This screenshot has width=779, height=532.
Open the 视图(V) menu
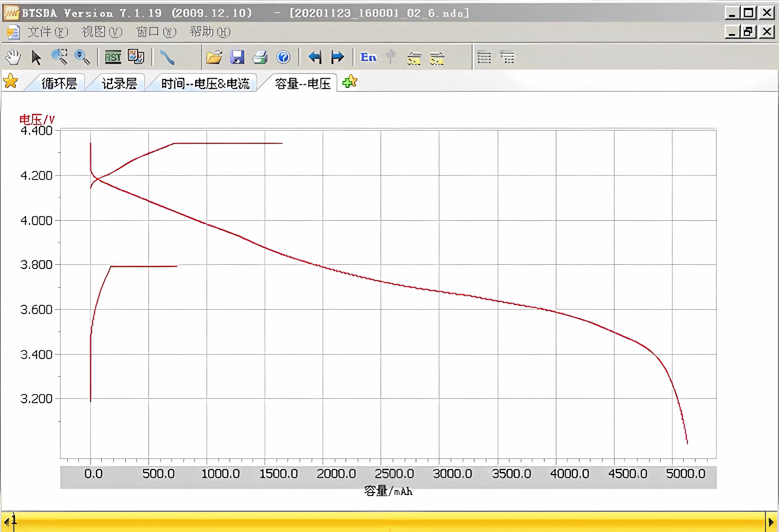(x=102, y=32)
